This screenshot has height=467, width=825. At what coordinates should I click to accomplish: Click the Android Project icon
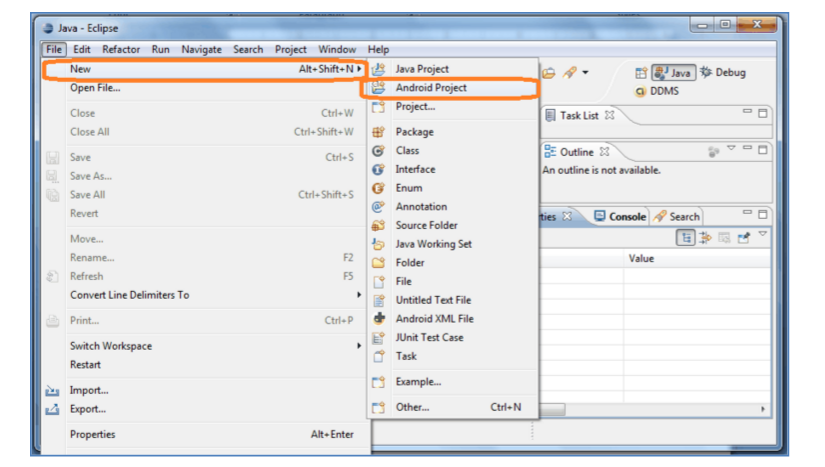coord(378,88)
